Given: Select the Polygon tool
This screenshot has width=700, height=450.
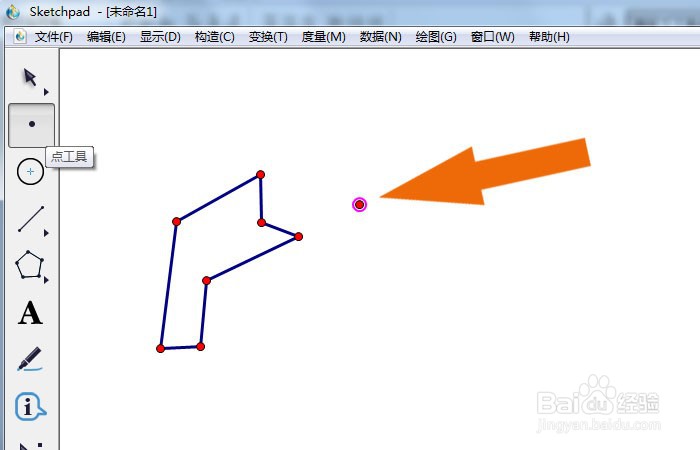Looking at the screenshot, I should [29, 265].
